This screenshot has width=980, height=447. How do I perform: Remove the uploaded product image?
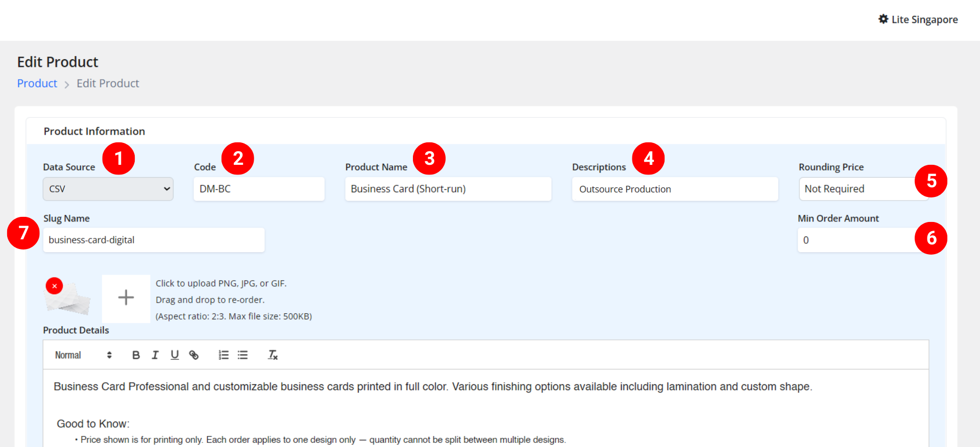click(x=54, y=286)
